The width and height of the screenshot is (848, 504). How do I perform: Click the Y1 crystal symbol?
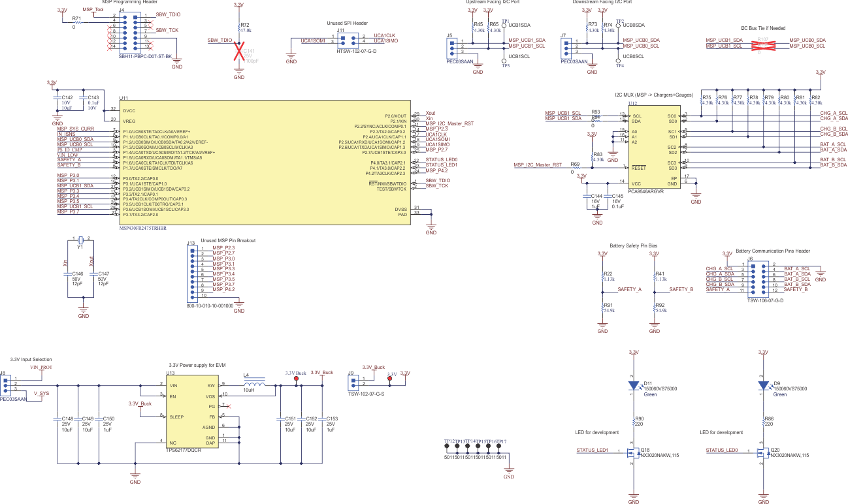click(82, 240)
